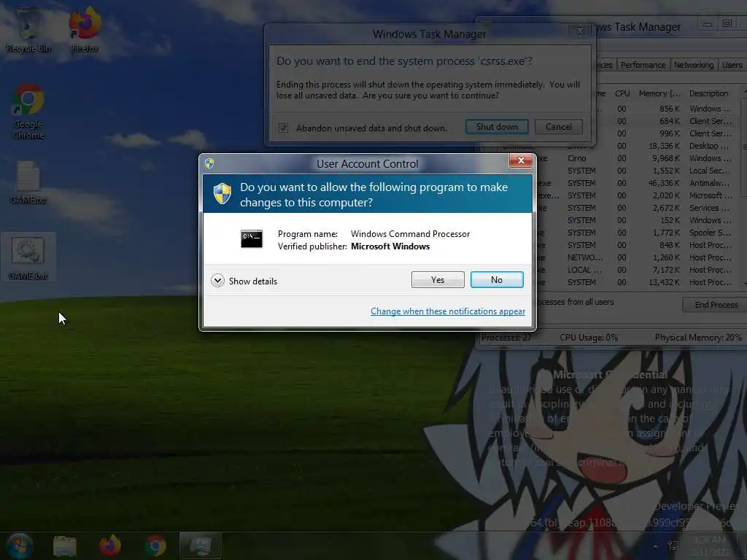Switch to the Task Manager taskbar button
This screenshot has height=560, width=747.
[x=201, y=545]
